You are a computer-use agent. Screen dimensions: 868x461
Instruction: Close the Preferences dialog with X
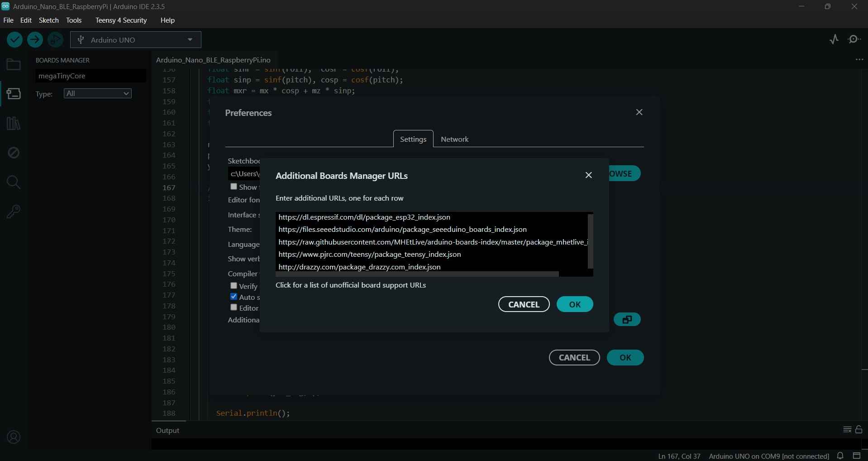pos(639,112)
